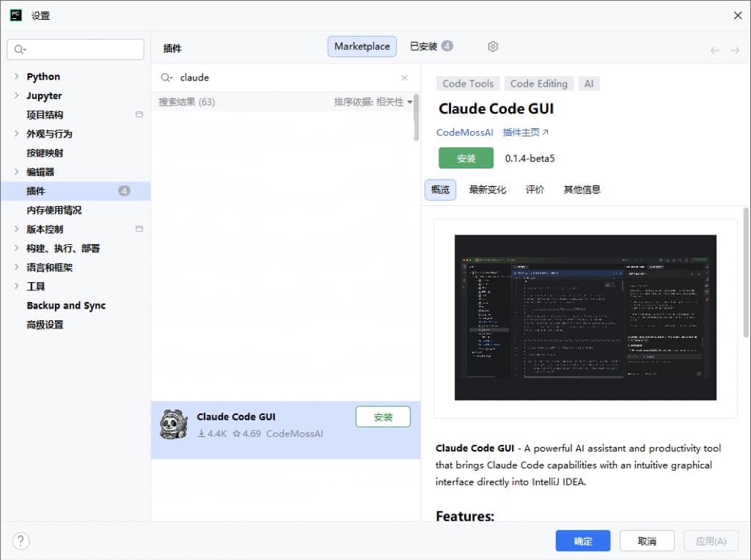Expand the 版本控制 settings node

coord(17,229)
